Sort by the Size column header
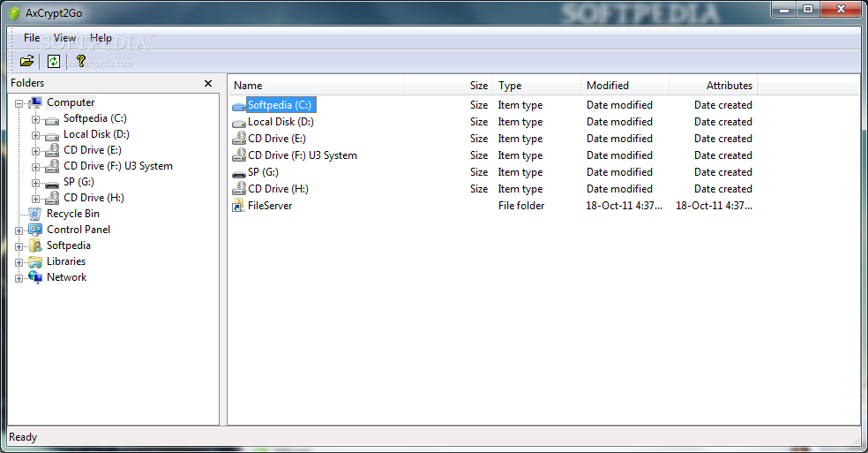The width and height of the screenshot is (868, 453). (448, 86)
